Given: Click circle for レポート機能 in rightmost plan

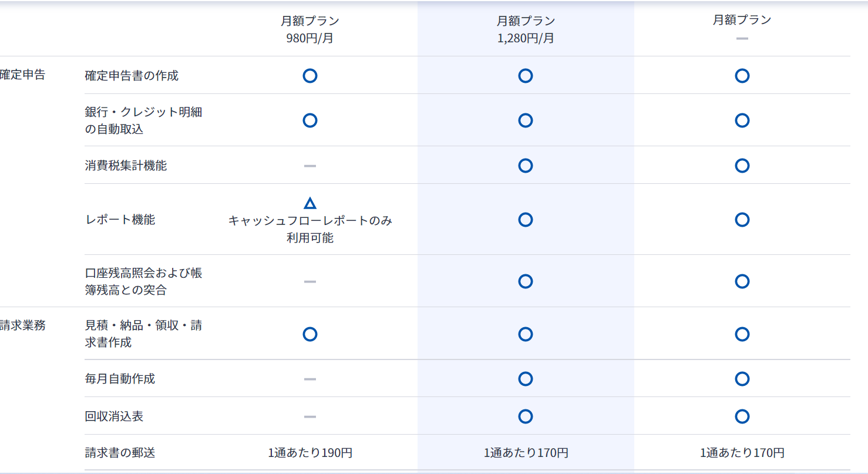Looking at the screenshot, I should pos(742,220).
